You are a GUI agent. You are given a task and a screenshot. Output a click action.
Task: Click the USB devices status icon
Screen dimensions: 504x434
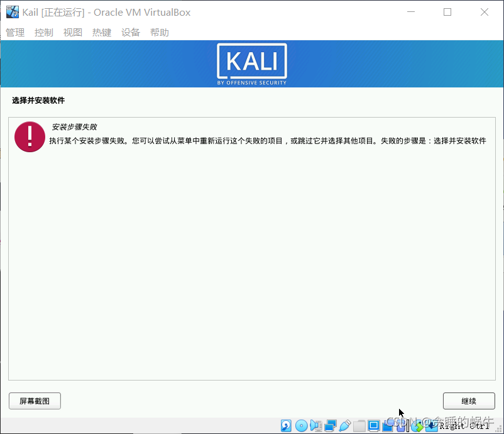345,426
